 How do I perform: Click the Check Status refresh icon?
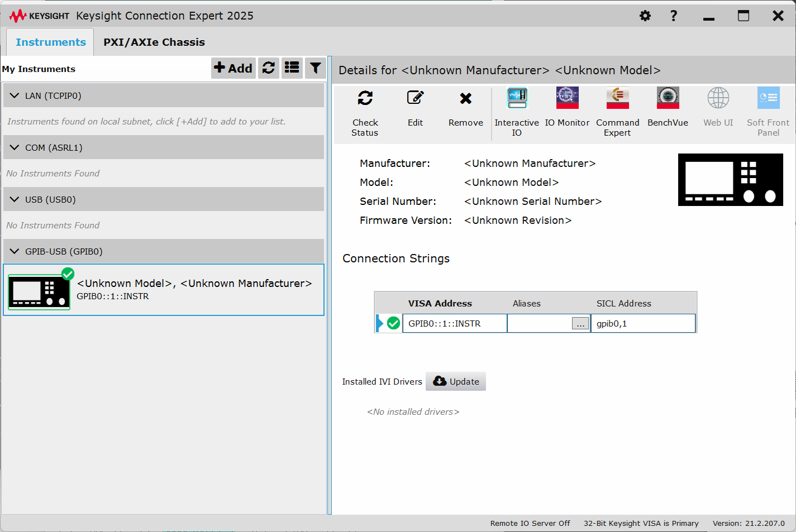click(365, 99)
